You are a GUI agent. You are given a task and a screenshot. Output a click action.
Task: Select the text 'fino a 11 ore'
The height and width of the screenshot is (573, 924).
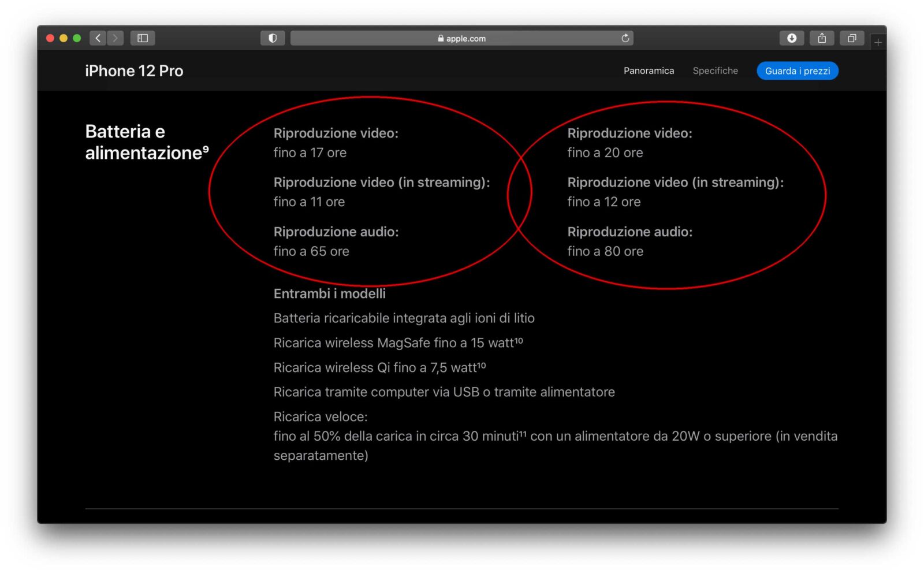click(x=309, y=202)
